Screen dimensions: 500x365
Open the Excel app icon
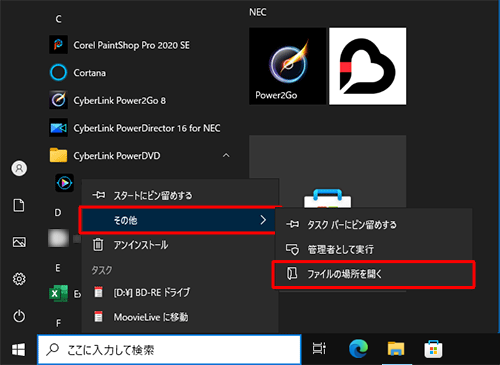(x=58, y=293)
